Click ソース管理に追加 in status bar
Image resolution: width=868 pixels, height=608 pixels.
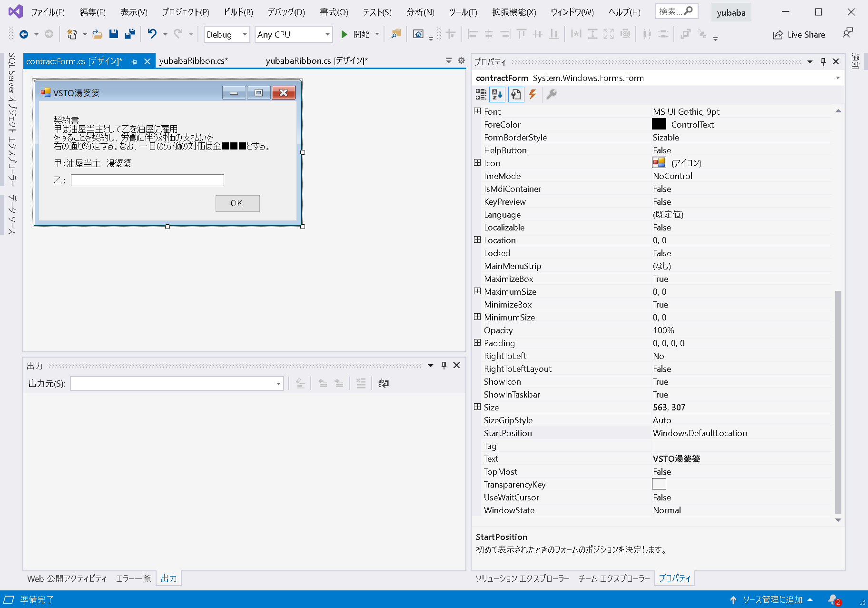point(773,600)
